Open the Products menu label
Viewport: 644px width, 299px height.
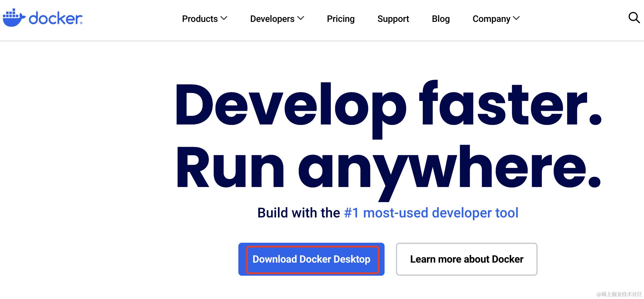pyautogui.click(x=200, y=19)
